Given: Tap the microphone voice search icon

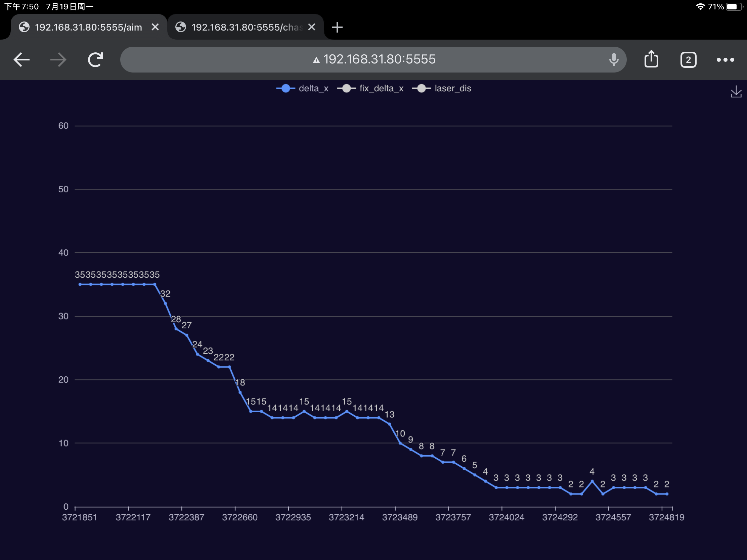Looking at the screenshot, I should click(614, 60).
